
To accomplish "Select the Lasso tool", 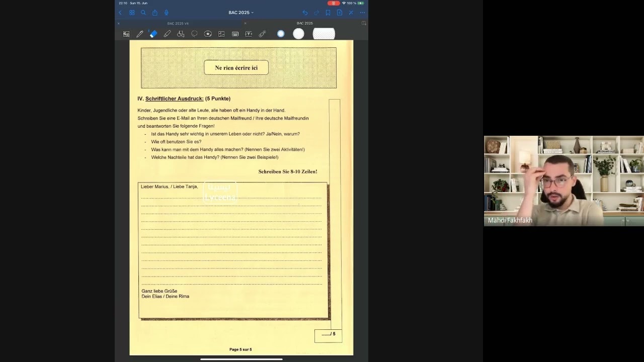I will click(x=194, y=34).
